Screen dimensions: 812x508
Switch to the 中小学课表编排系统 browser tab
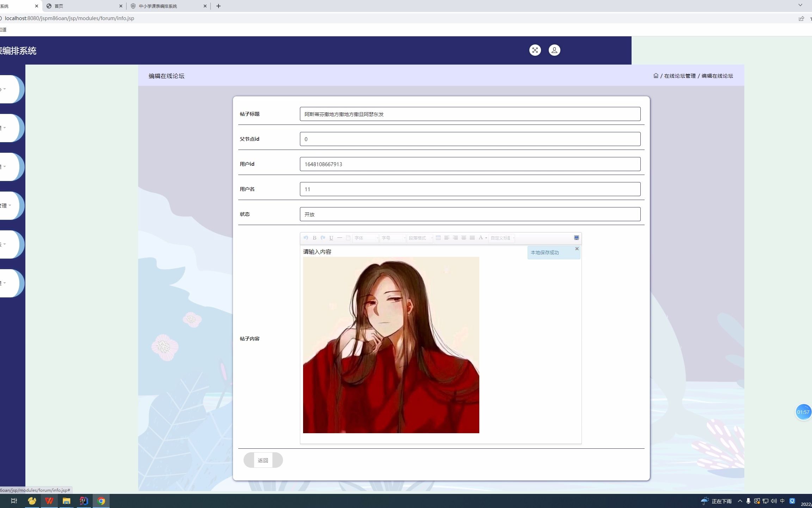tap(169, 6)
